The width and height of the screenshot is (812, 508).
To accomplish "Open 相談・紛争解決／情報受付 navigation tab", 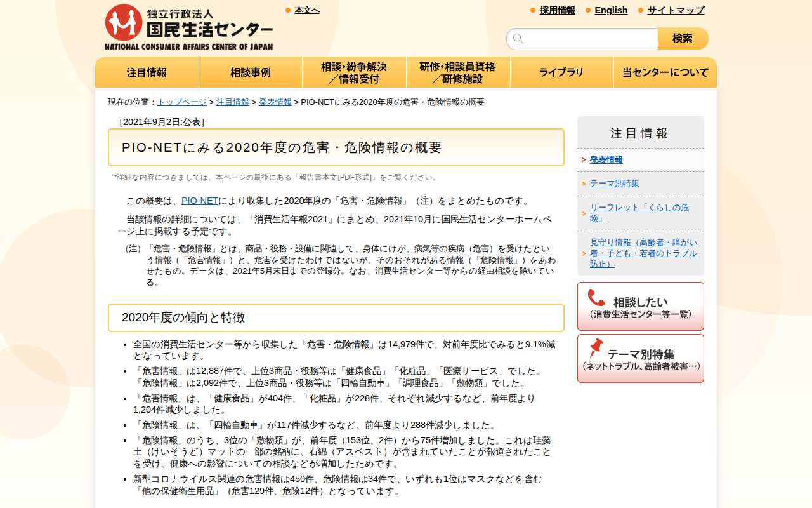I will click(354, 72).
